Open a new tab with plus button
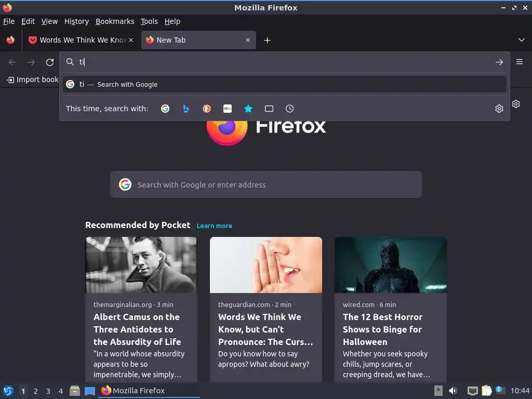The height and width of the screenshot is (399, 532). tap(268, 41)
